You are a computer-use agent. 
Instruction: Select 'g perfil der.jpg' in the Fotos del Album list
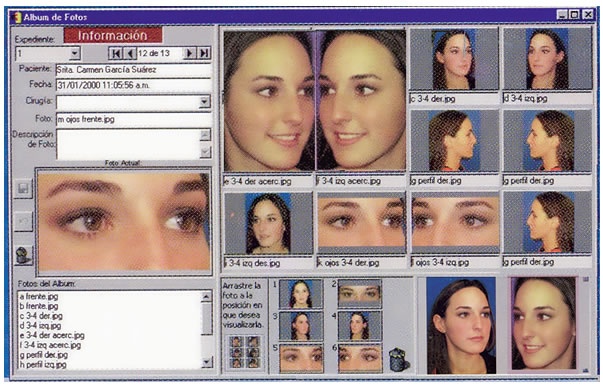(43, 355)
